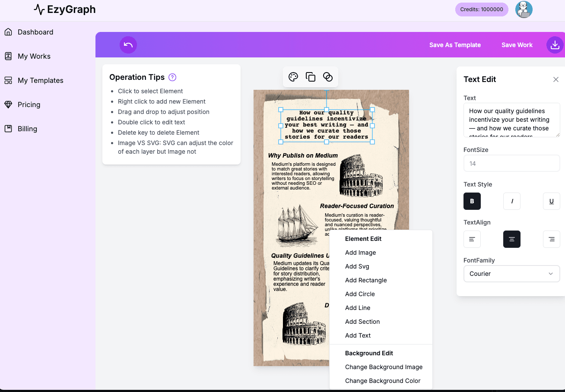Image resolution: width=565 pixels, height=392 pixels.
Task: Select the selected title text block
Action: 327,126
